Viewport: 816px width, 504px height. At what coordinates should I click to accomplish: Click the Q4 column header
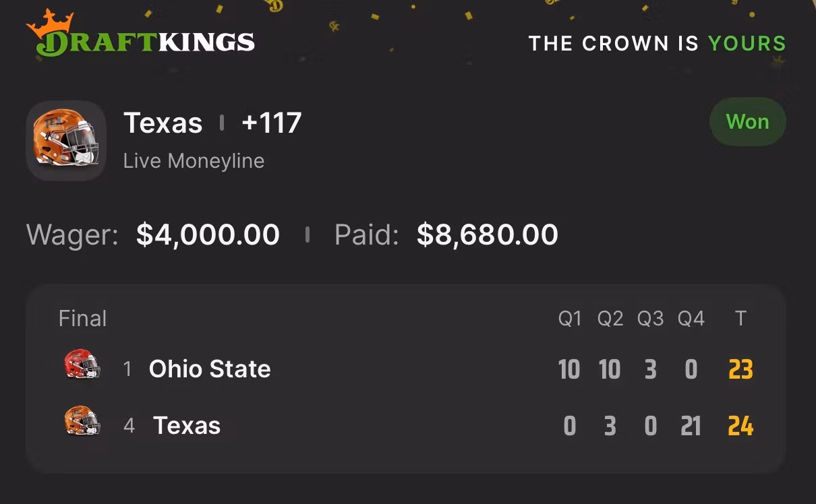click(x=691, y=319)
